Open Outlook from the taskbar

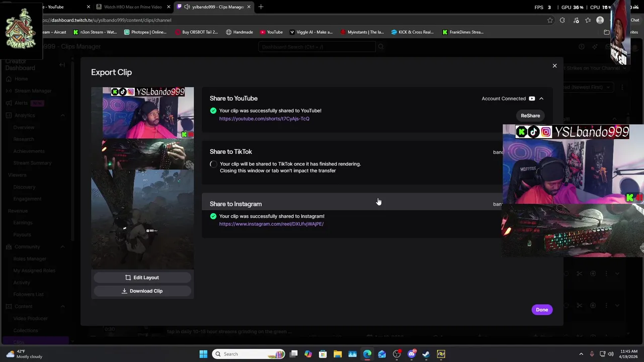tap(382, 354)
